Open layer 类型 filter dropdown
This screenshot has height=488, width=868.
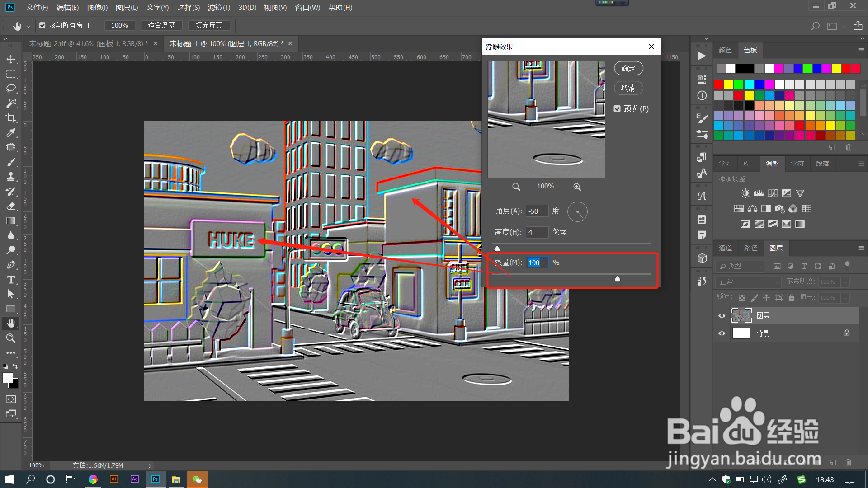tap(740, 266)
